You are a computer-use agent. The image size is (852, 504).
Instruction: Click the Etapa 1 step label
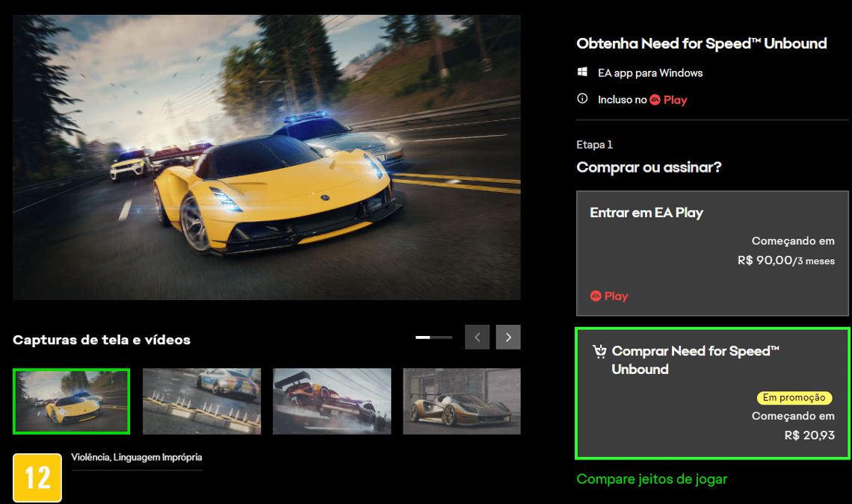tap(594, 144)
